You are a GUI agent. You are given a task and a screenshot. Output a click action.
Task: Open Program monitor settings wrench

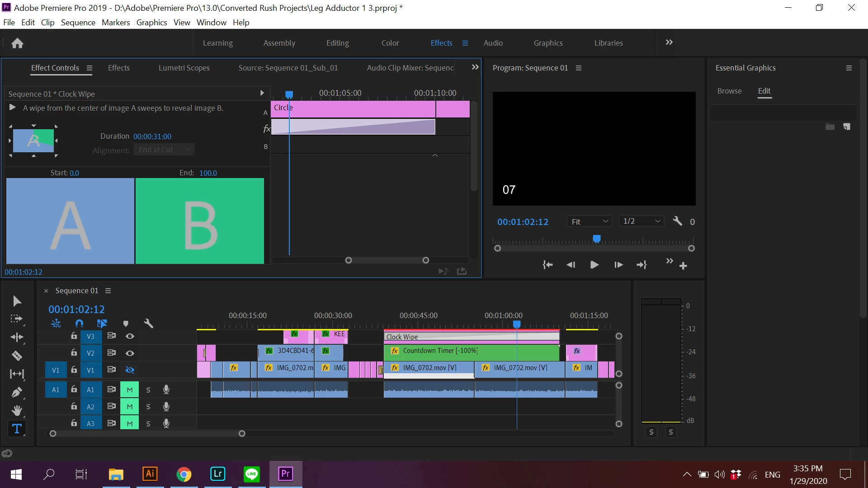coord(677,221)
